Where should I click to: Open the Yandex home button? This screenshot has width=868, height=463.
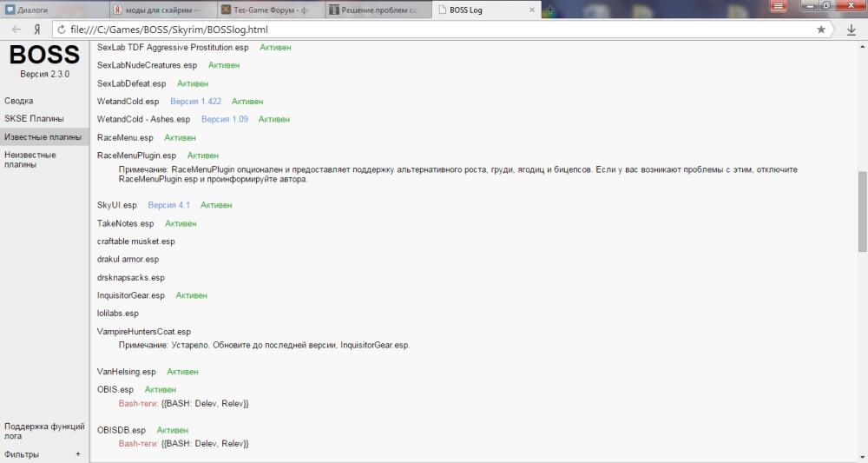pyautogui.click(x=37, y=30)
